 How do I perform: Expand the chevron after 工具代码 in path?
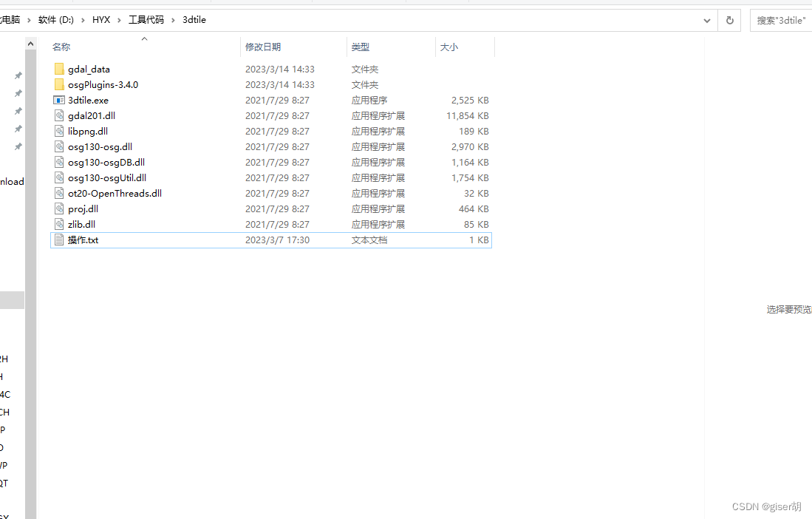(x=173, y=20)
